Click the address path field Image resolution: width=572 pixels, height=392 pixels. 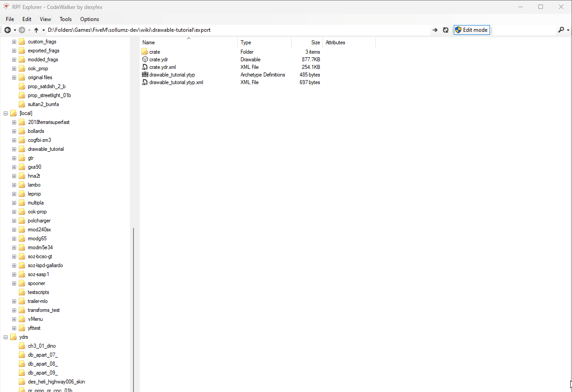[237, 30]
